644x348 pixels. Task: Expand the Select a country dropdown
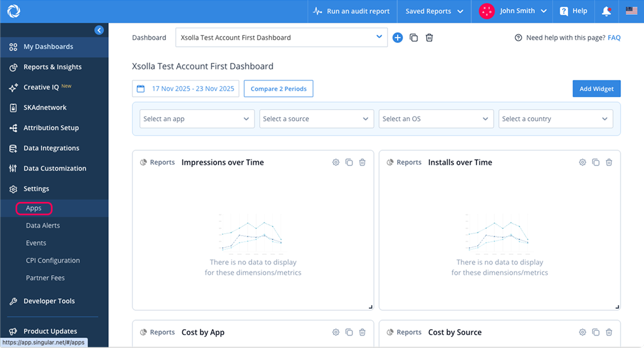pyautogui.click(x=555, y=119)
